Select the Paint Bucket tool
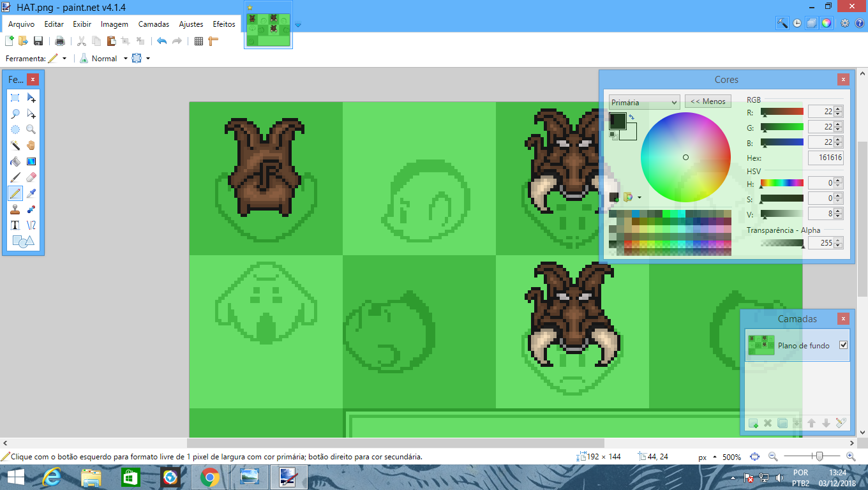This screenshot has height=490, width=868. [15, 161]
